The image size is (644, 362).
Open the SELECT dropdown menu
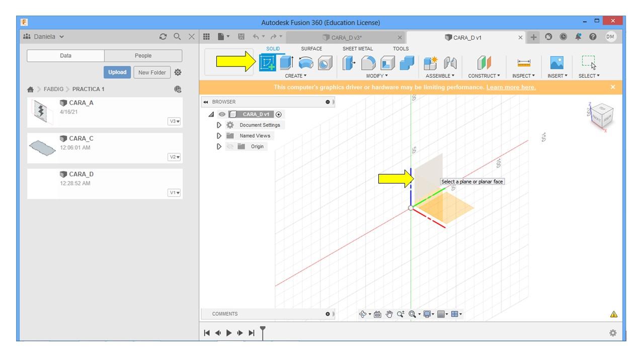coord(589,76)
